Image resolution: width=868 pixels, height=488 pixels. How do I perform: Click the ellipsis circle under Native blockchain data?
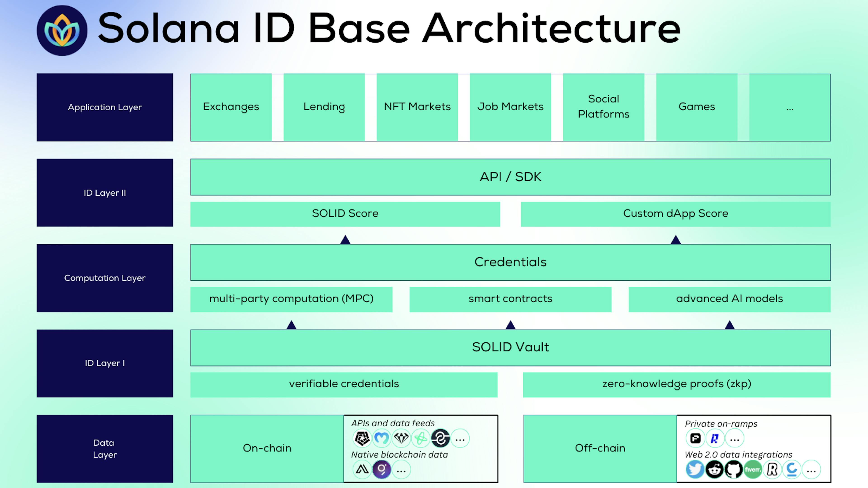[x=401, y=469]
